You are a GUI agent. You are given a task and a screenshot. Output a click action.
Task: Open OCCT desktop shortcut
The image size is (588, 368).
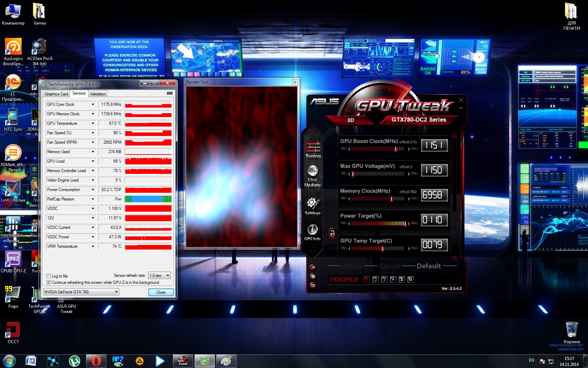(x=13, y=333)
